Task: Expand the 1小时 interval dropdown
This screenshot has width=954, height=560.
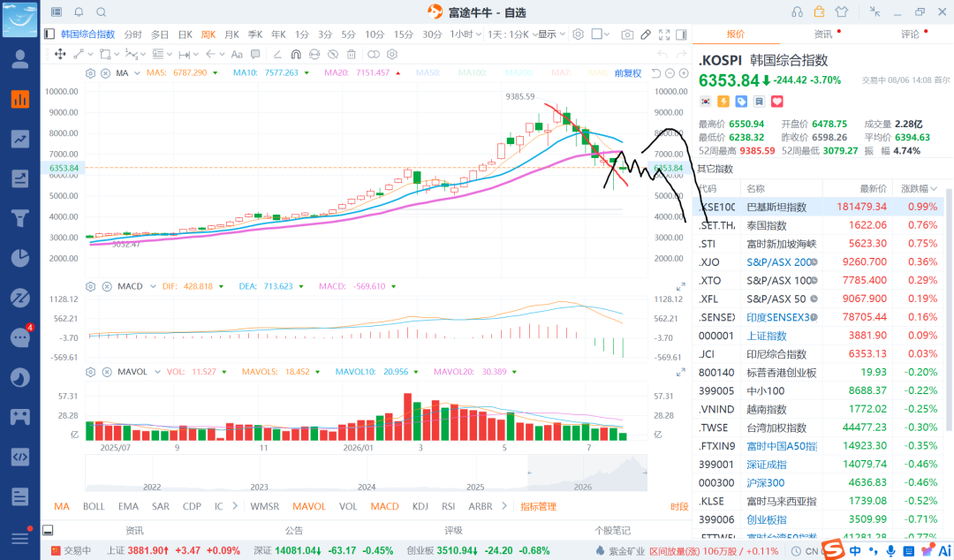Action: tap(466, 34)
